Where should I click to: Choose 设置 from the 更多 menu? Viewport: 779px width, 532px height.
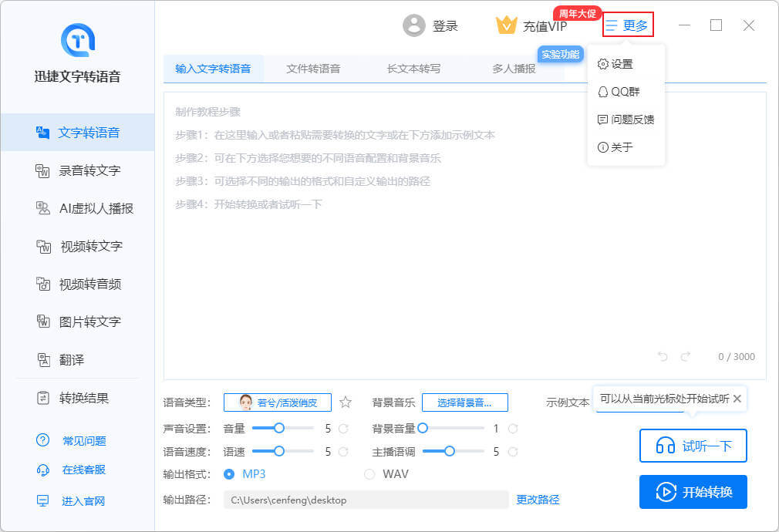pos(615,64)
